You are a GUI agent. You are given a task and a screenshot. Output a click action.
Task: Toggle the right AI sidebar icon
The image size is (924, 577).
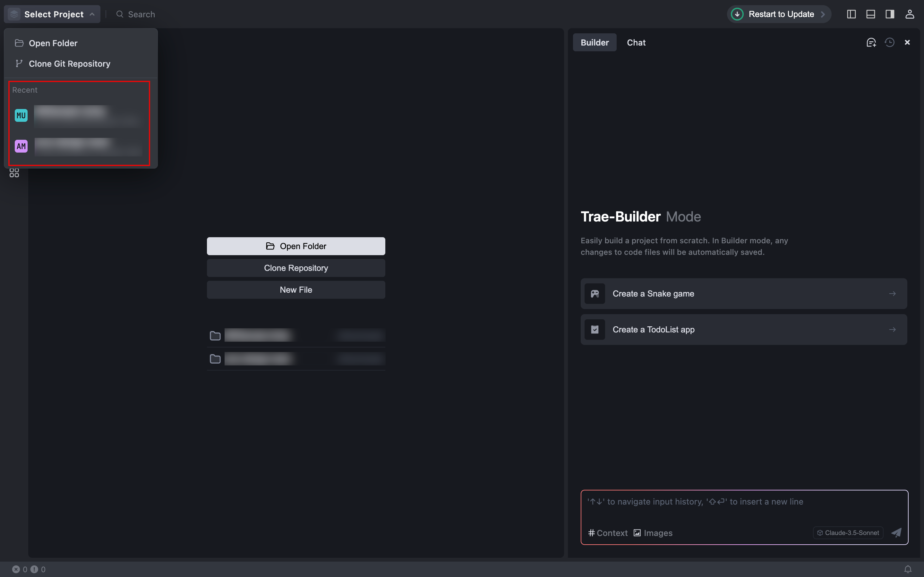coord(890,14)
